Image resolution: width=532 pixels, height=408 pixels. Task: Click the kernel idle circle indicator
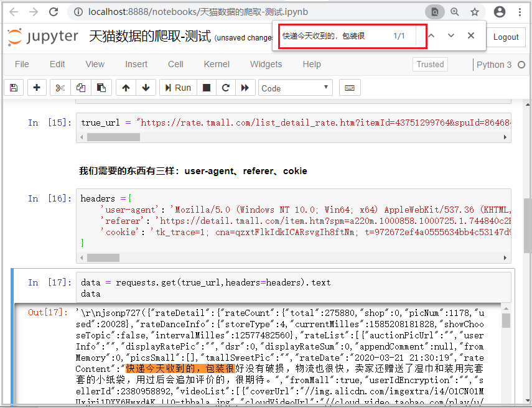521,65
